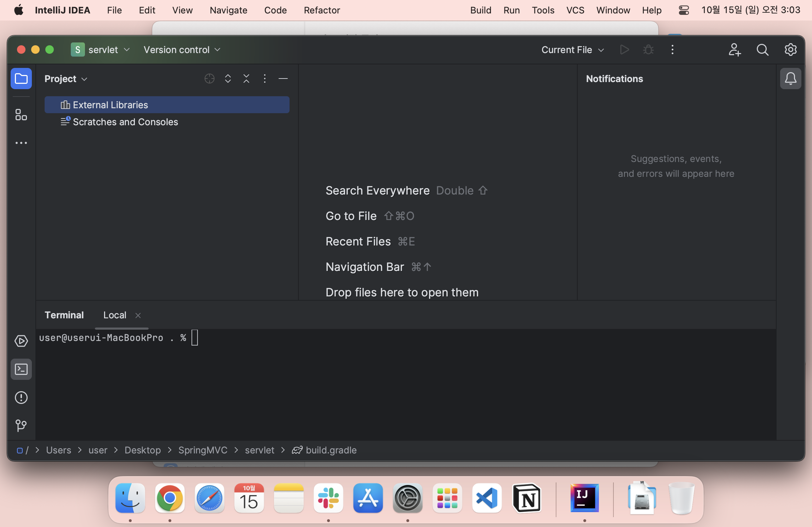Click the terminal input field
The height and width of the screenshot is (527, 812).
(x=195, y=338)
